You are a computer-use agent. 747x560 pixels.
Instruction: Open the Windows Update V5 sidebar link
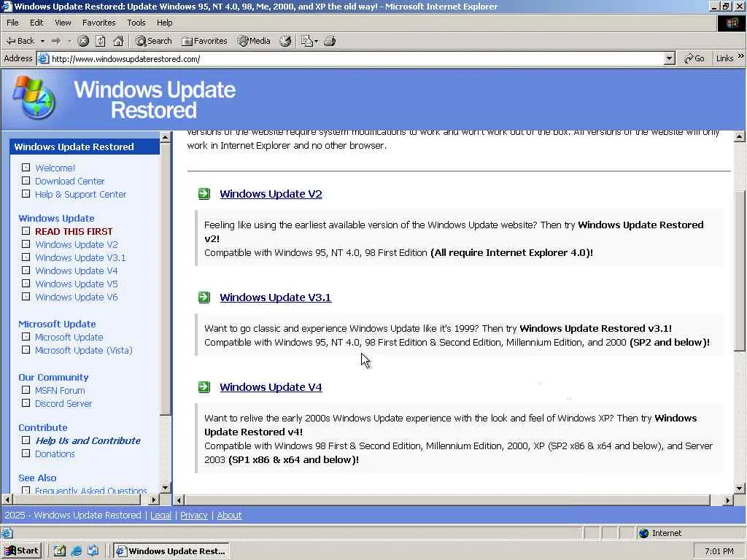(76, 284)
